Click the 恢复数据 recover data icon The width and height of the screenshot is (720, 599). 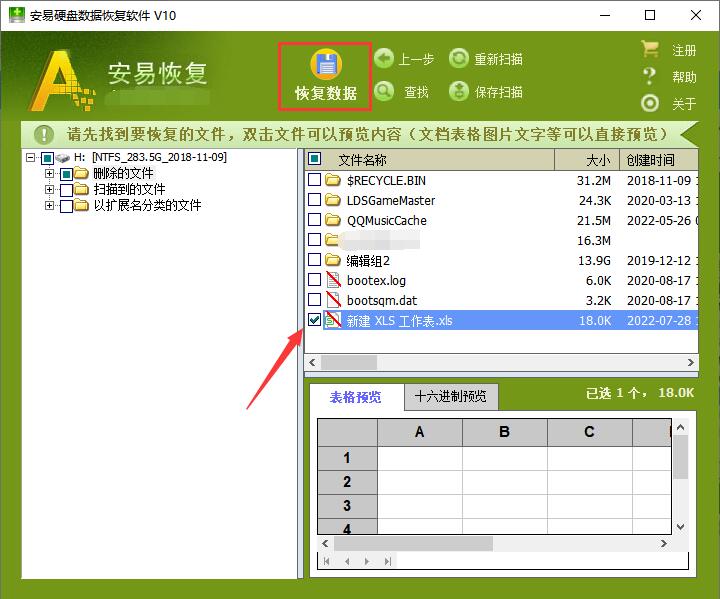326,64
